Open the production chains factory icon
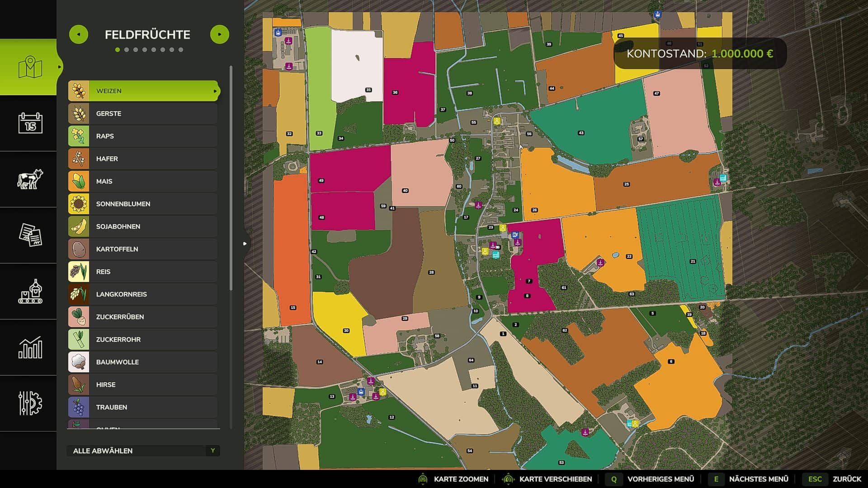 click(30, 291)
